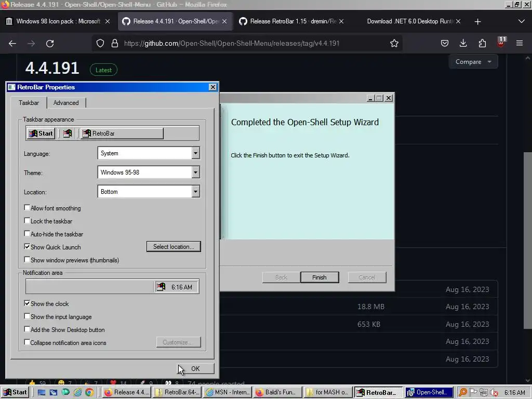
Task: Enable Allow font smoothing
Action: pos(27,208)
